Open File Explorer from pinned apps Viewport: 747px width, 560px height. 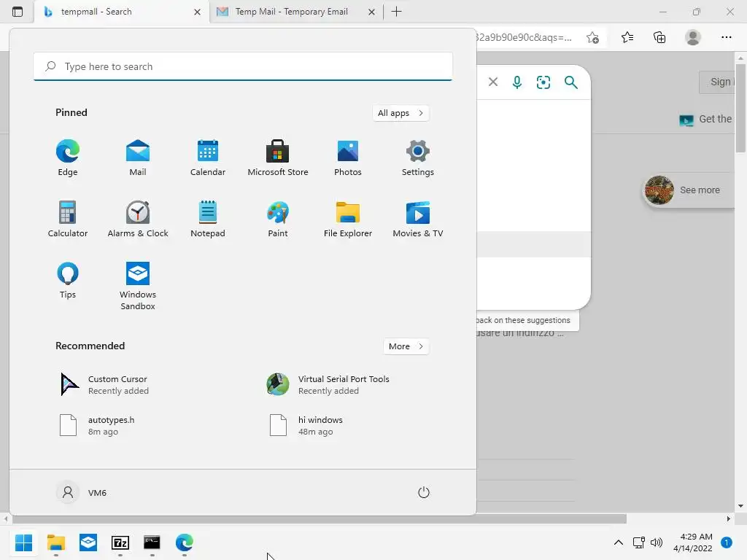tap(348, 219)
